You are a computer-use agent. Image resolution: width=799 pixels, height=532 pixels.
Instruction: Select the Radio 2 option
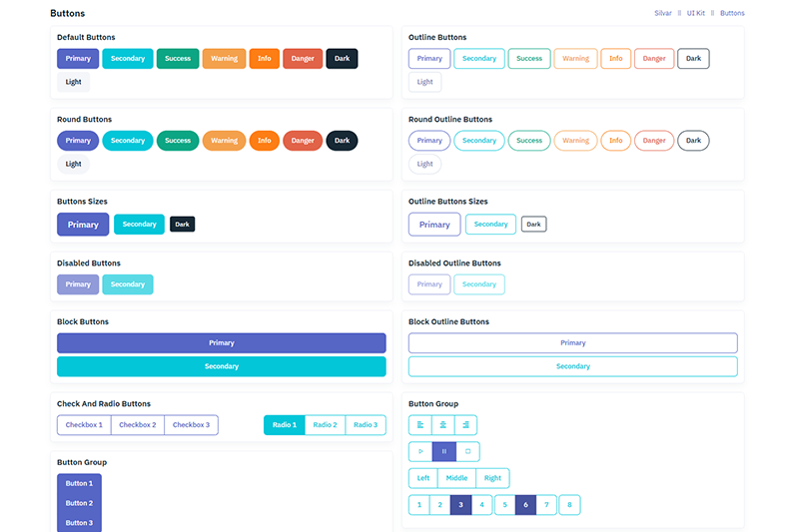point(325,425)
